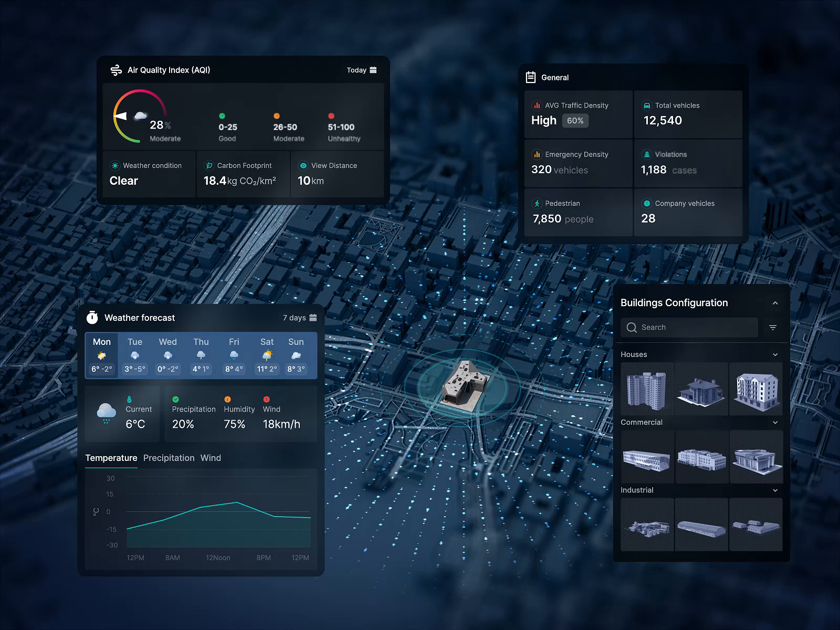Collapse the Houses section chevron
Screen dimensions: 840x630
[x=775, y=355]
